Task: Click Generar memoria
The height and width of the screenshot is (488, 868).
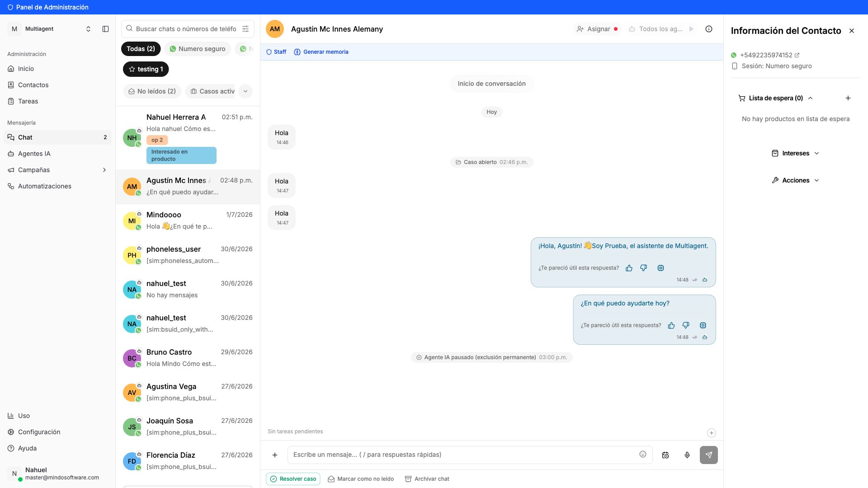Action: (x=321, y=52)
